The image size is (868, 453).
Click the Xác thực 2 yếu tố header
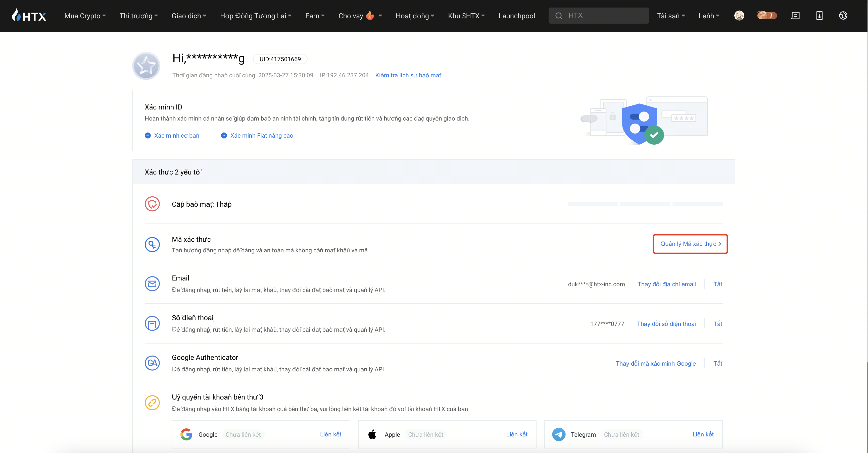click(433, 172)
